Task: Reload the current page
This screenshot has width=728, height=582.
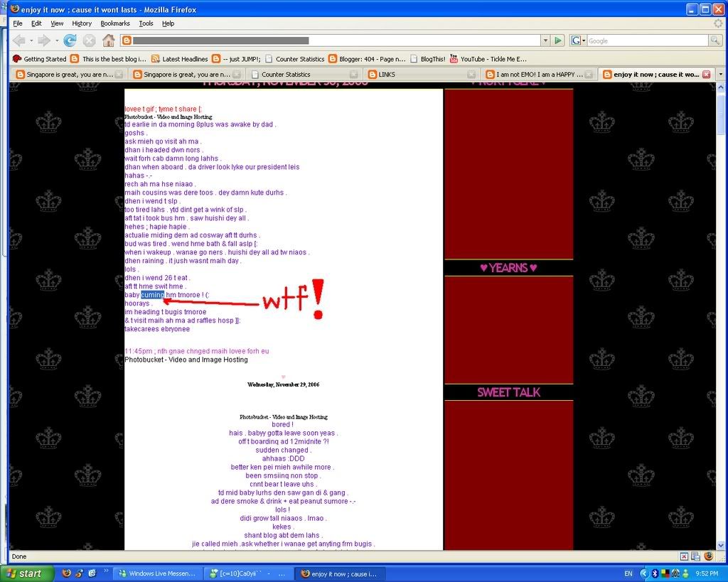Action: pos(70,41)
